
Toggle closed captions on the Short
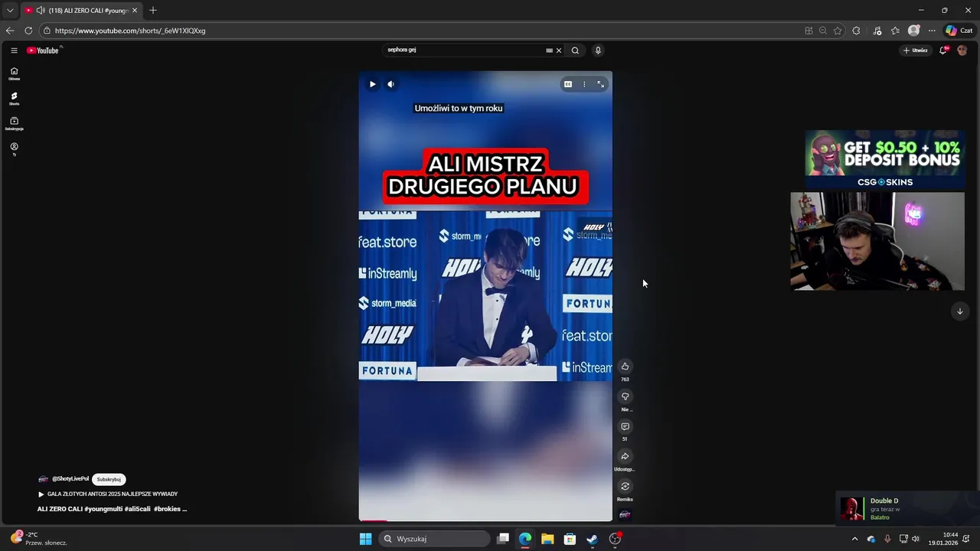tap(567, 84)
